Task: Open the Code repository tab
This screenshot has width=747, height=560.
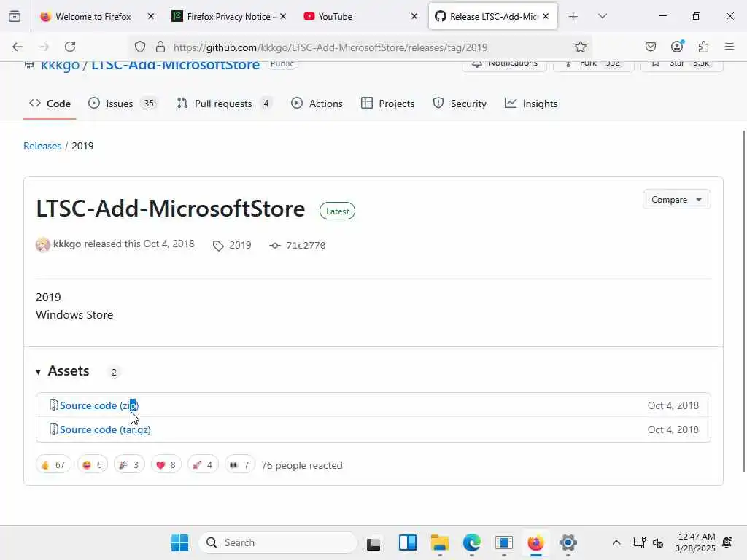Action: [50, 104]
